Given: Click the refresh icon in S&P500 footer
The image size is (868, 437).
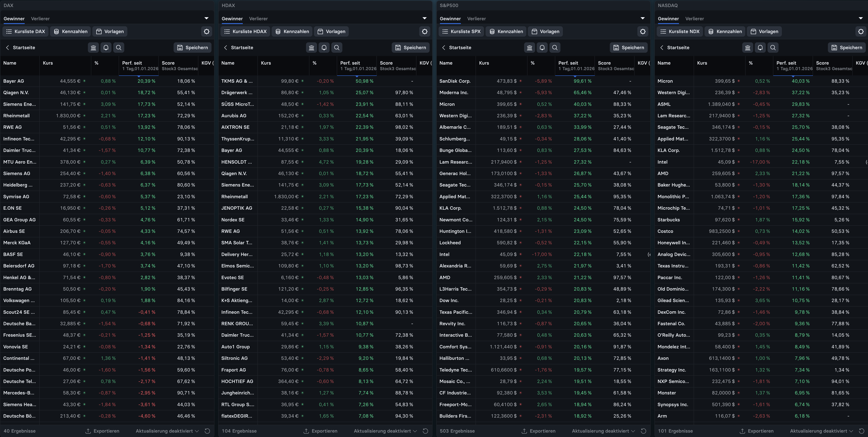Looking at the screenshot, I should coord(643,431).
